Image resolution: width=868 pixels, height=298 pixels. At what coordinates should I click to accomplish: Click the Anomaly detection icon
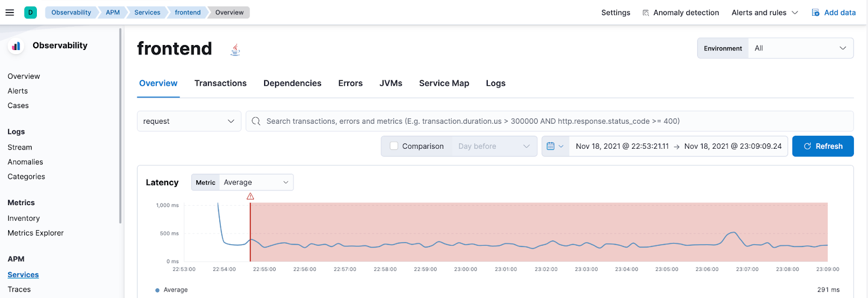pyautogui.click(x=646, y=12)
